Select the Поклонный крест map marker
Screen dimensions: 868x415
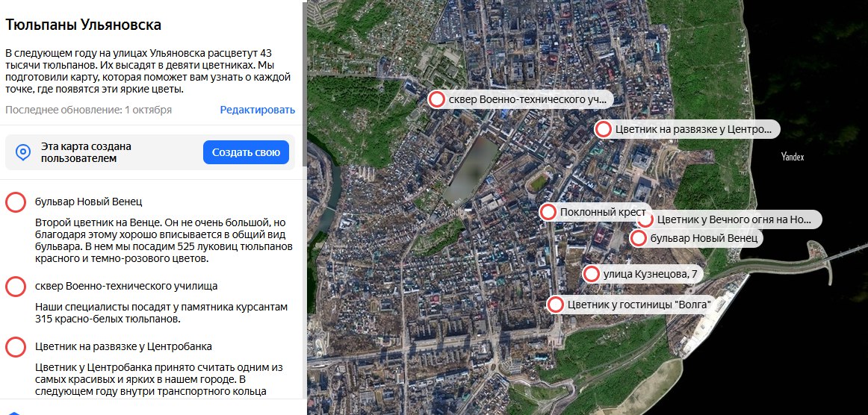(548, 212)
